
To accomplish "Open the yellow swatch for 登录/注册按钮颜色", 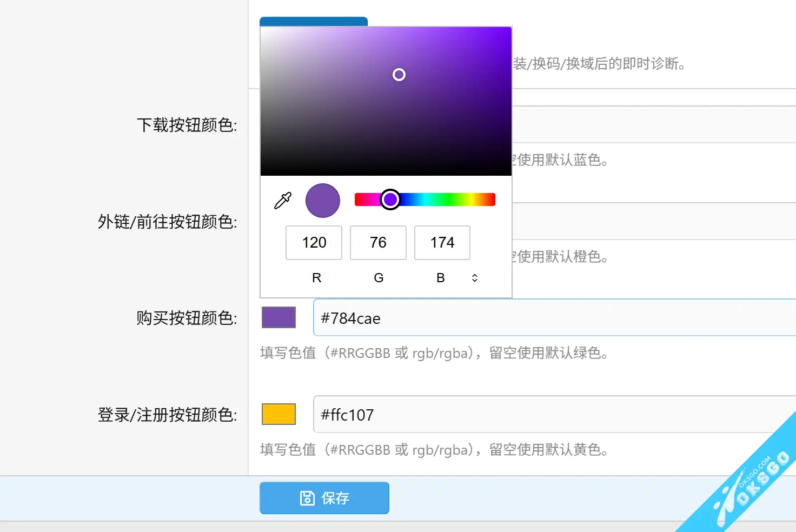I will pyautogui.click(x=278, y=414).
